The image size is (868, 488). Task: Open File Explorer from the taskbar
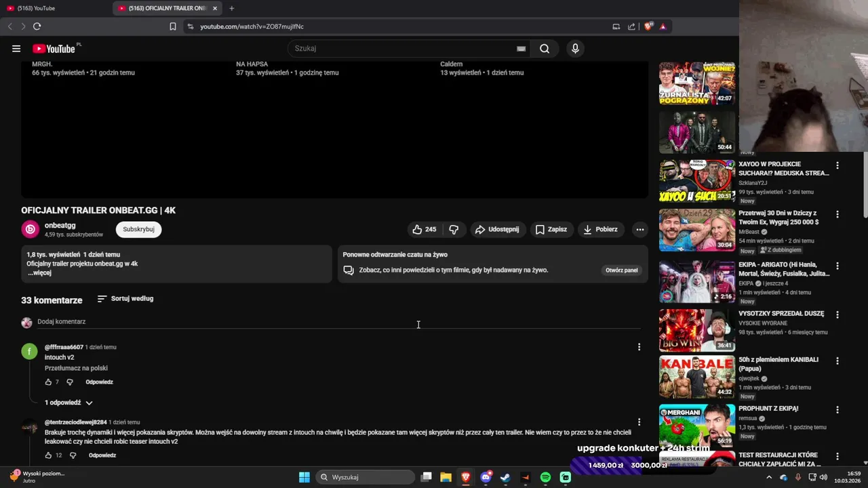[x=446, y=477]
